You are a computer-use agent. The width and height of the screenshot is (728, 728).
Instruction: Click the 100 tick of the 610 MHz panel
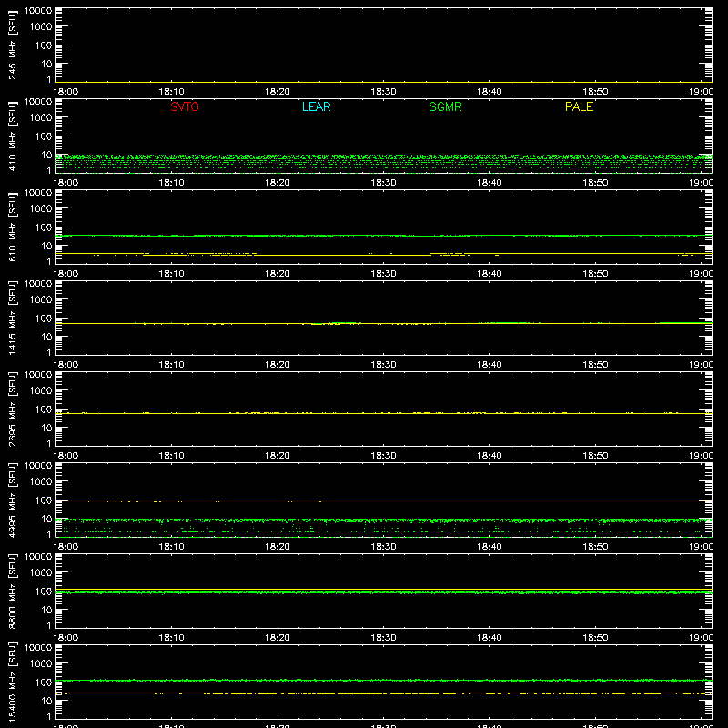pos(44,227)
